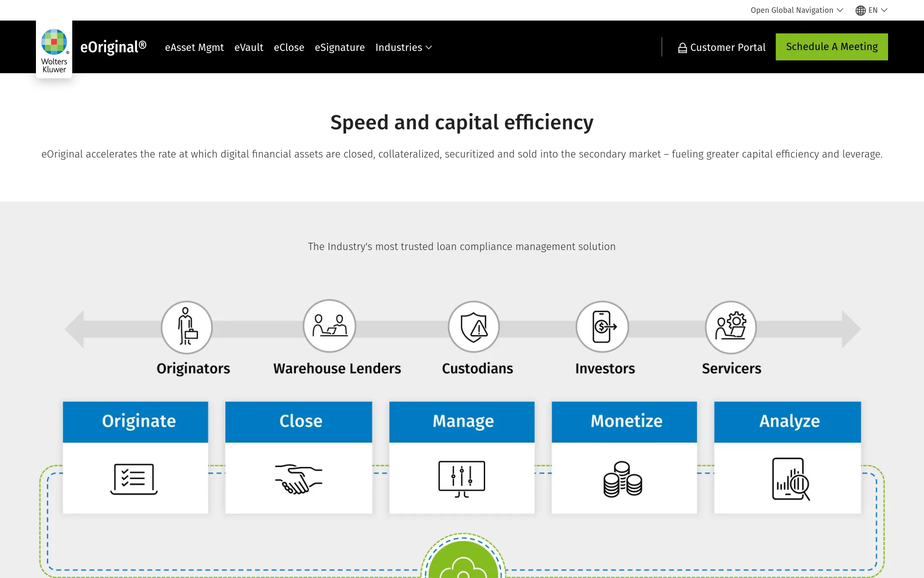Viewport: 924px width, 578px height.
Task: Click the Monetize coin stacks icon
Action: [x=623, y=479]
